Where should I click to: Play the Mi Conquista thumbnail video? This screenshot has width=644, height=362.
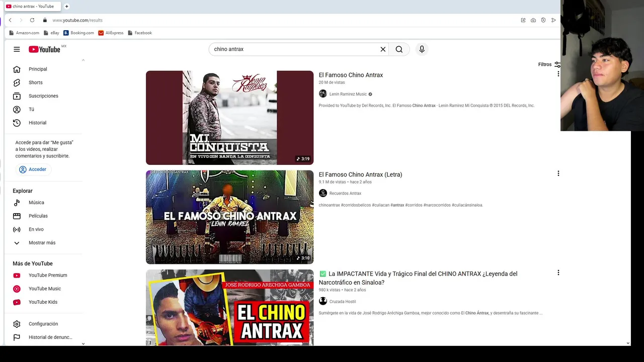click(229, 118)
